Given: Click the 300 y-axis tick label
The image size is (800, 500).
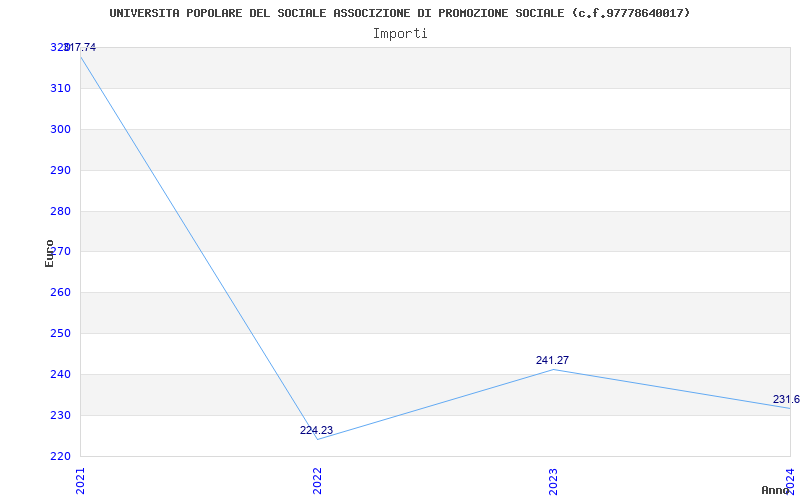Looking at the screenshot, I should tap(60, 129).
